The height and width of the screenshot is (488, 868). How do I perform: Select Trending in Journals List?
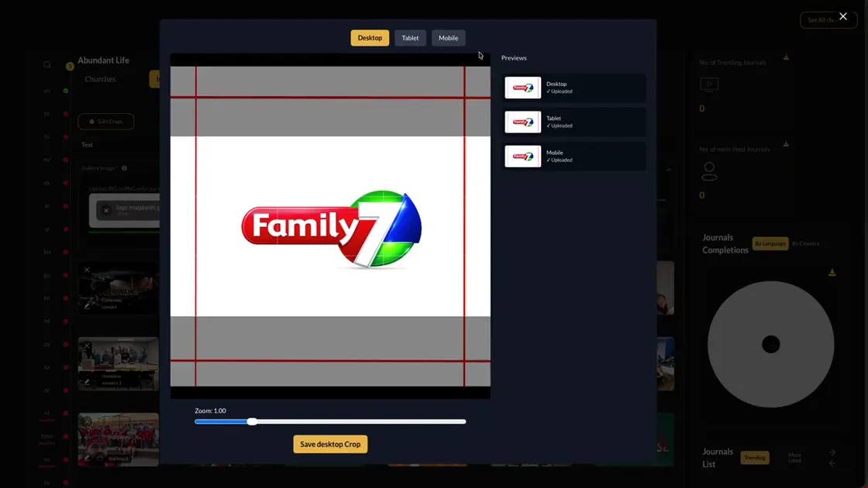click(755, 458)
